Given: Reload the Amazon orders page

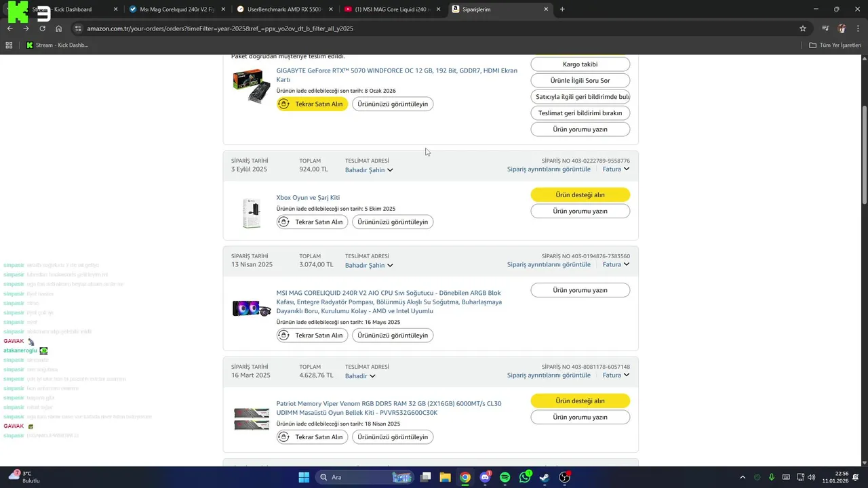Looking at the screenshot, I should (42, 28).
